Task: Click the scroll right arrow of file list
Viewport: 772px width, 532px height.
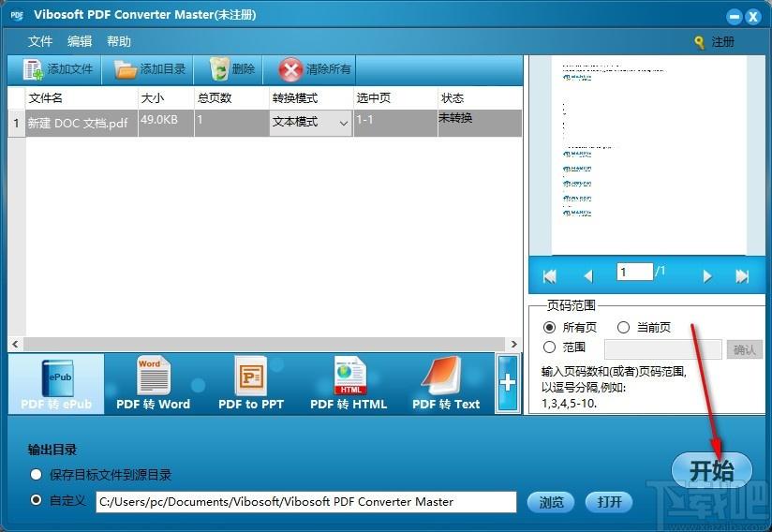Action: [x=514, y=344]
